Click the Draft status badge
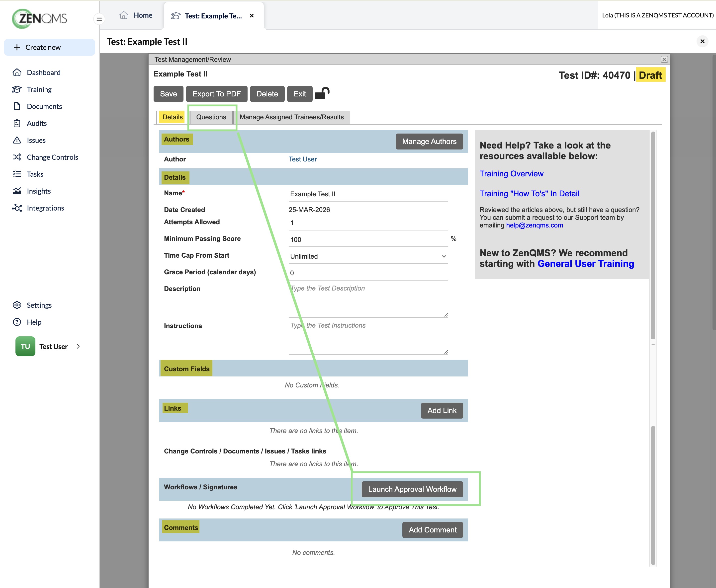 (x=650, y=75)
